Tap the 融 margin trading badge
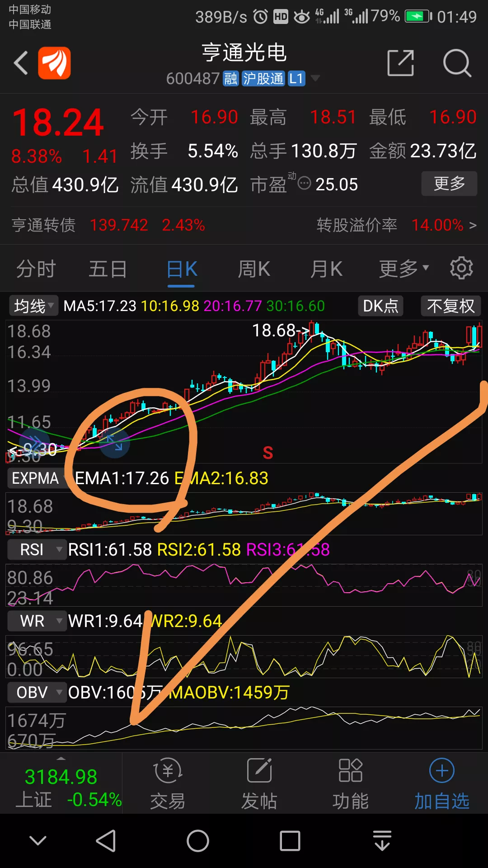488x868 pixels. point(230,79)
